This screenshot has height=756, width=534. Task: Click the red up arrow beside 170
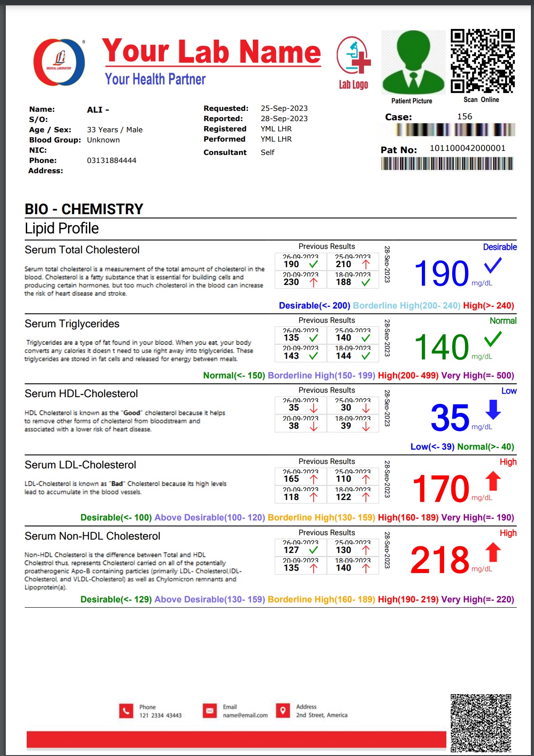tap(493, 481)
